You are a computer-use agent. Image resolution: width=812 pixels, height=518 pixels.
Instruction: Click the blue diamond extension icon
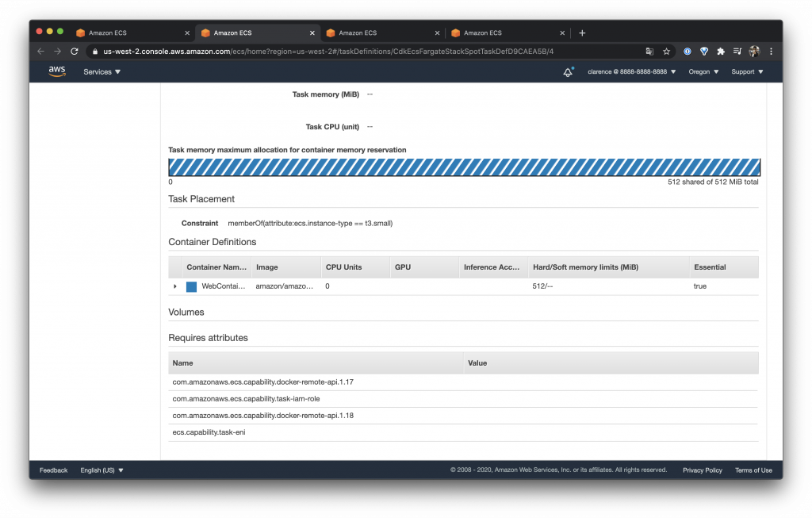pyautogui.click(x=704, y=52)
